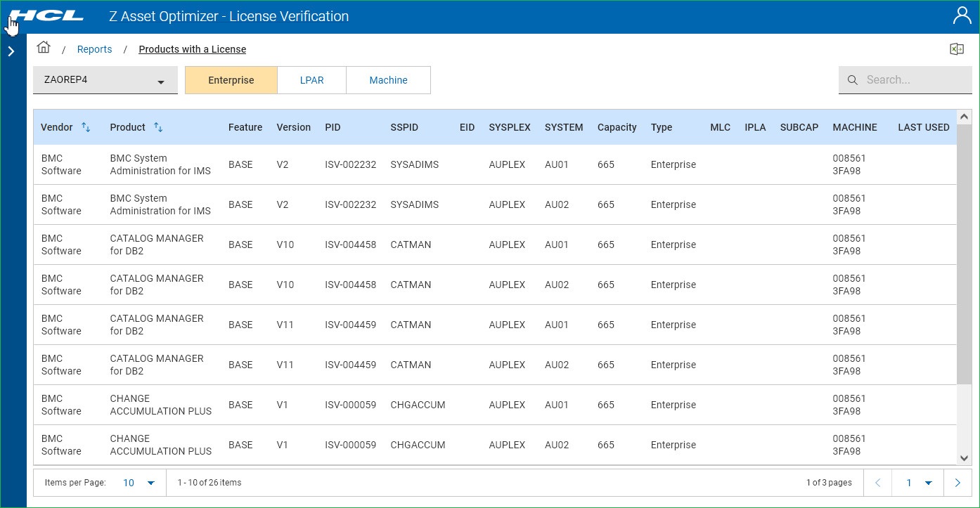The width and height of the screenshot is (980, 508).
Task: Go to next page arrow
Action: (958, 483)
